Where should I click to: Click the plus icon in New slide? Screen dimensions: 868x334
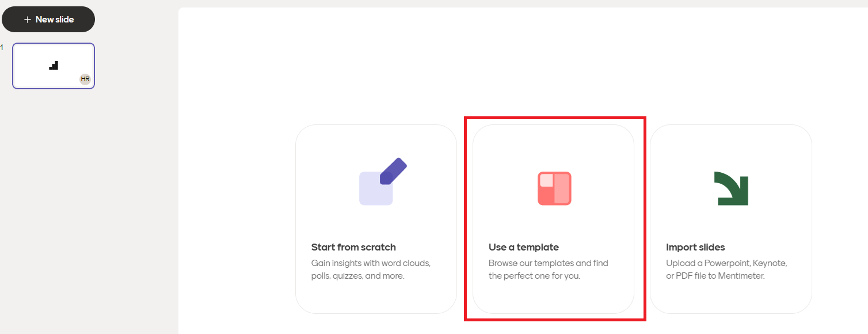point(27,20)
